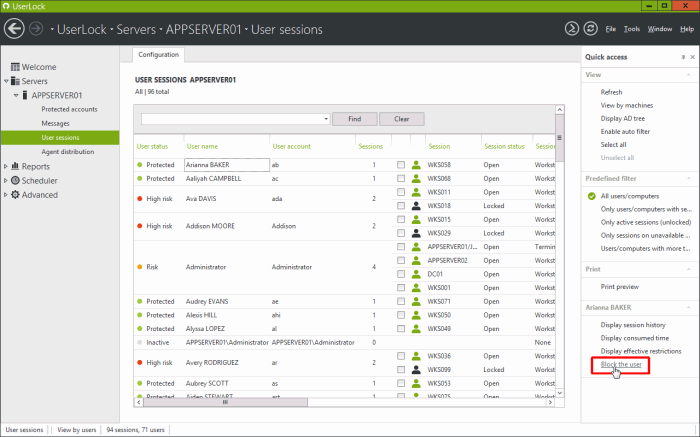Screen dimensions: 700x437
Task: Click the Advanced gear icon
Action: (15, 195)
